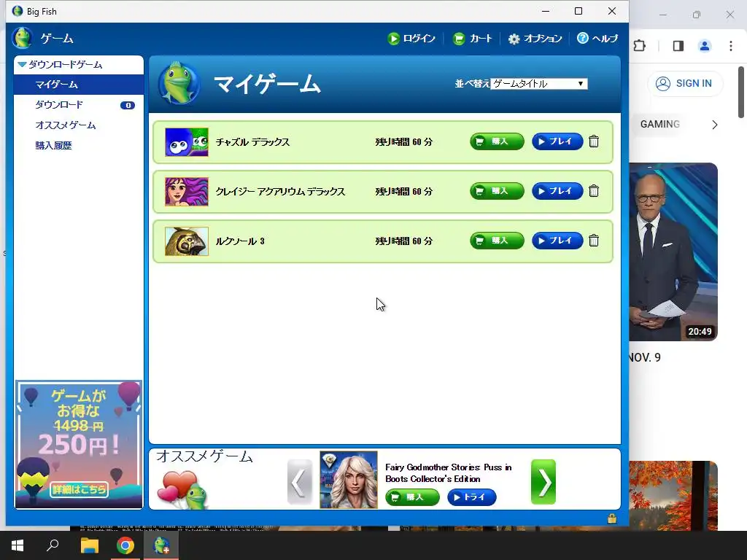Open the ヘルプ help menu

point(597,39)
